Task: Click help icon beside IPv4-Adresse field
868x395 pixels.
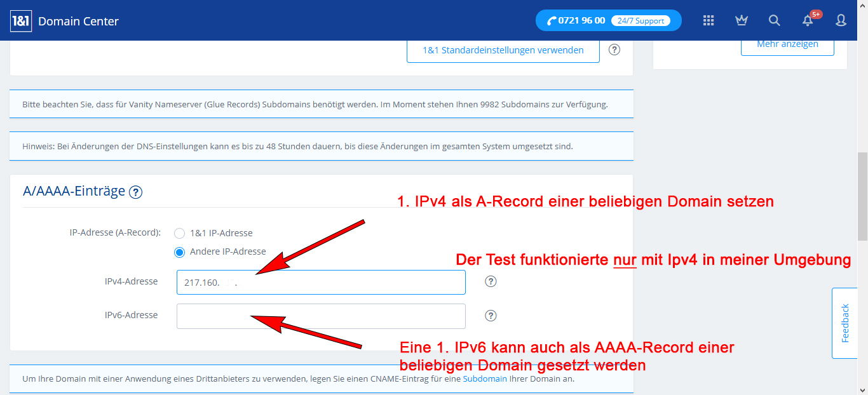Action: click(x=491, y=281)
